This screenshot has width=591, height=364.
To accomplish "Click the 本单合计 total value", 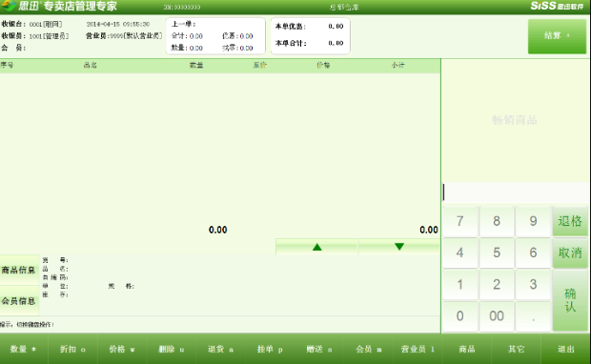I will click(x=336, y=43).
